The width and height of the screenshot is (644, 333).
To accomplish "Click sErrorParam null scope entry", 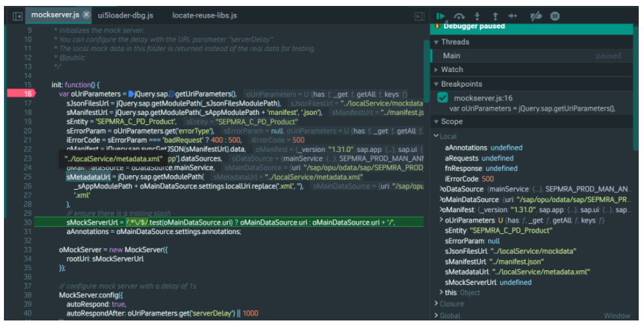I will 472,241.
